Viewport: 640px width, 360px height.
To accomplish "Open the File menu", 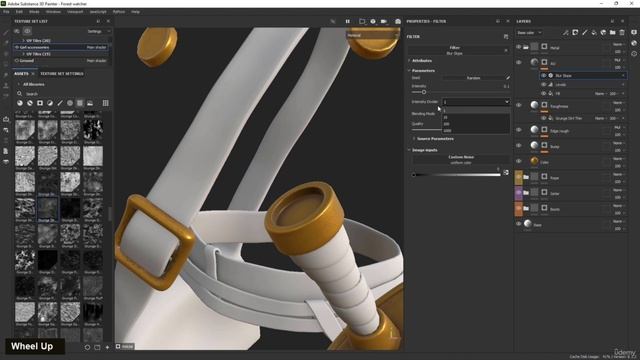I will [6, 12].
